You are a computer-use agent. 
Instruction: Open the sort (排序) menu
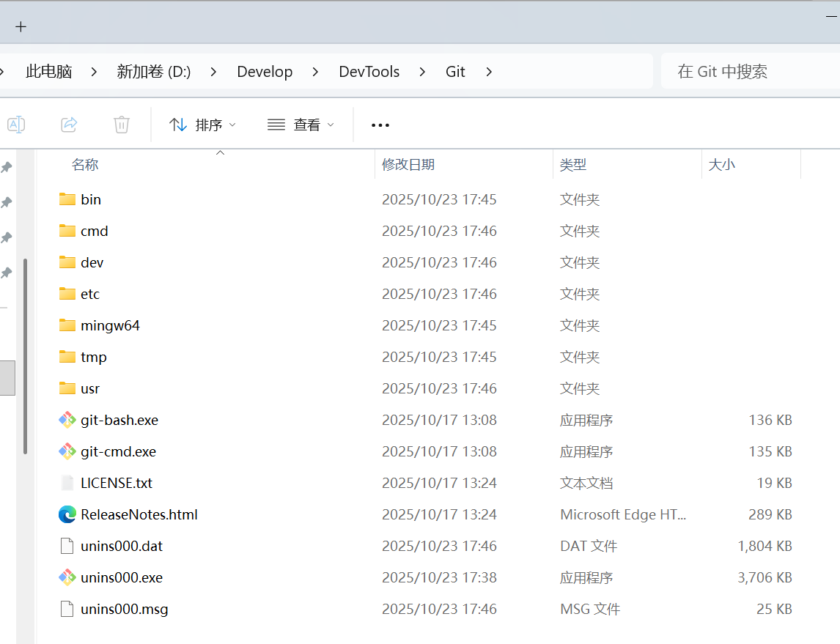click(202, 125)
